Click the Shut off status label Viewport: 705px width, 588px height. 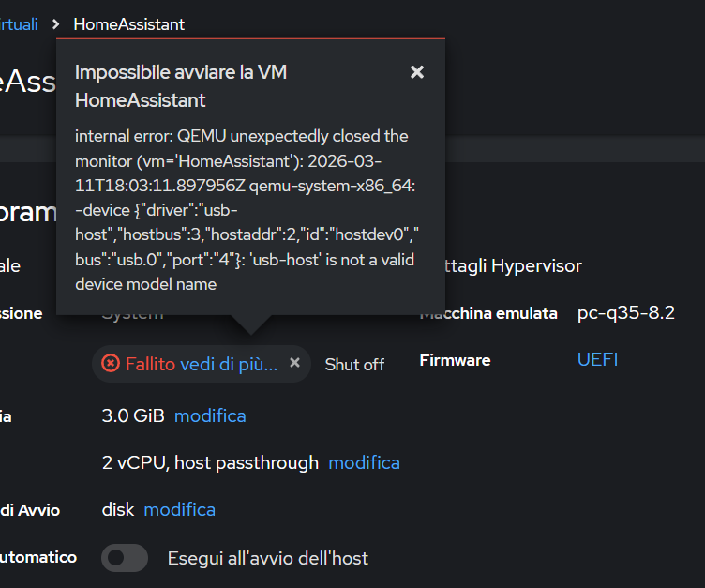pos(354,365)
